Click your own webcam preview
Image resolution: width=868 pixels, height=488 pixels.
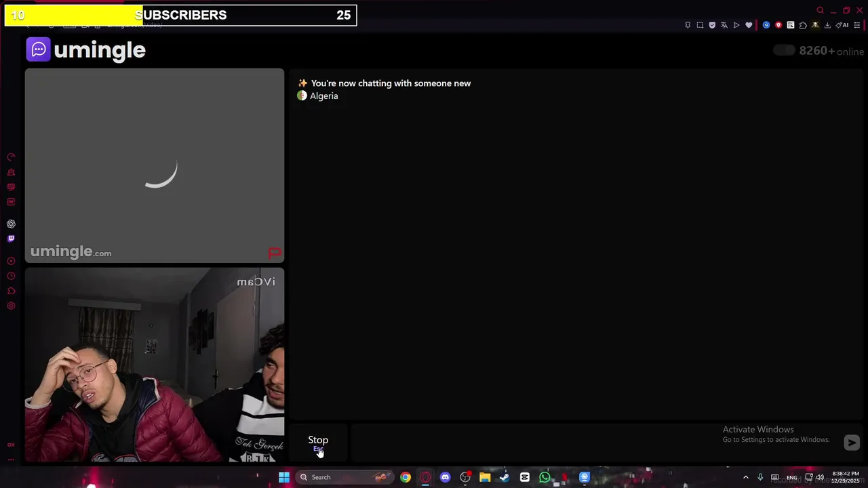pyautogui.click(x=155, y=365)
